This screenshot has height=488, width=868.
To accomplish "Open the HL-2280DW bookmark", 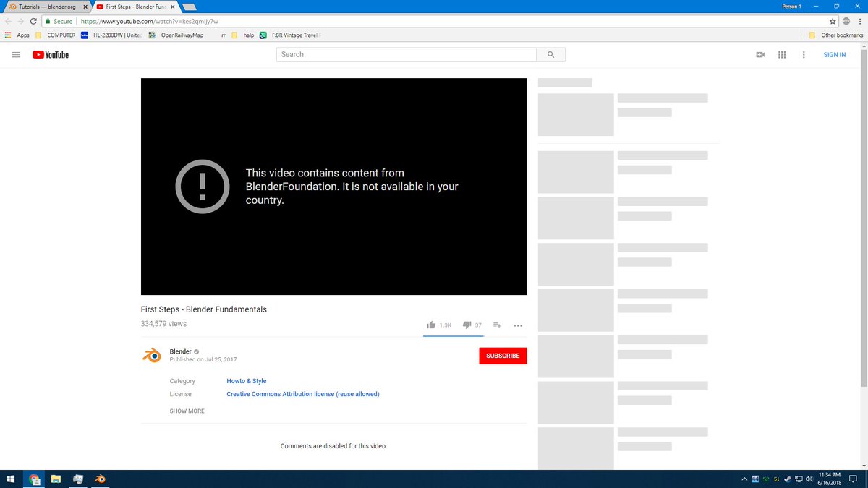I will click(111, 35).
